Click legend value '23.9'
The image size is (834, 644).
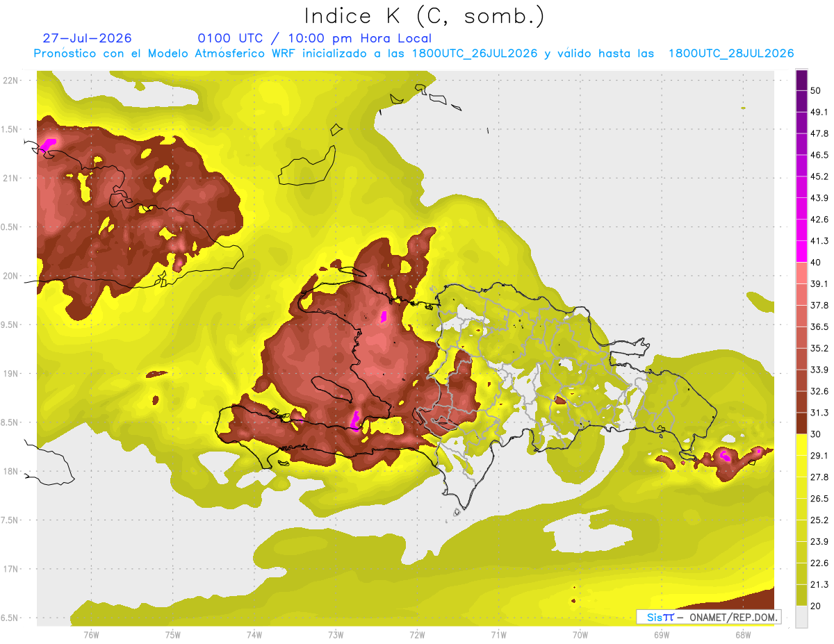pyautogui.click(x=819, y=541)
